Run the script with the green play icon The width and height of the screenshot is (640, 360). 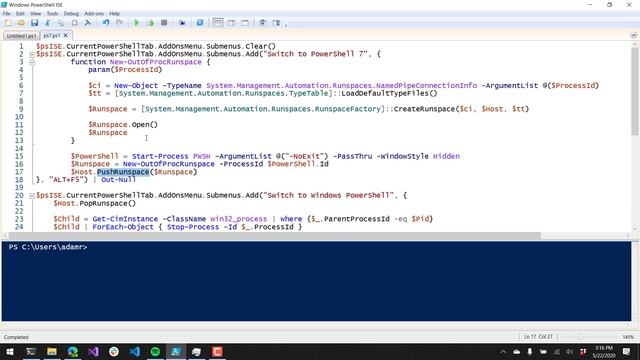[137, 23]
